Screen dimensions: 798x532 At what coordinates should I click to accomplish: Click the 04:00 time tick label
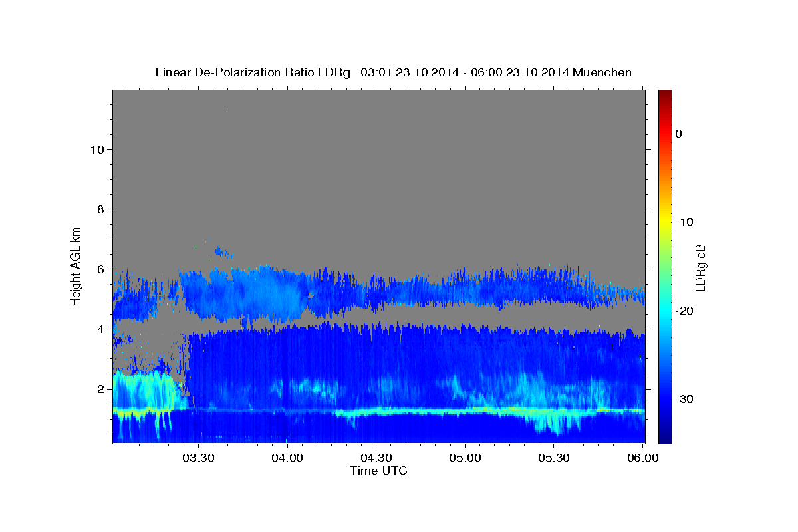click(x=287, y=458)
